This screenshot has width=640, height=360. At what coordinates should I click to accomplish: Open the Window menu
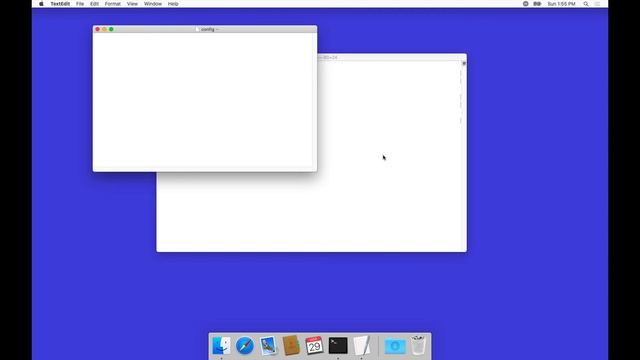click(153, 4)
